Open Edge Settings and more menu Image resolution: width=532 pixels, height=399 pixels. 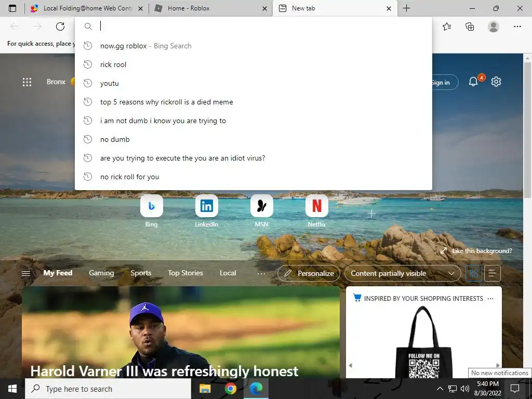point(517,26)
